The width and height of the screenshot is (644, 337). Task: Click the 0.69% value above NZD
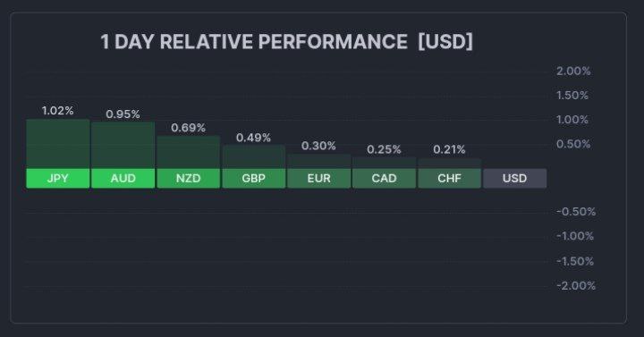point(188,128)
